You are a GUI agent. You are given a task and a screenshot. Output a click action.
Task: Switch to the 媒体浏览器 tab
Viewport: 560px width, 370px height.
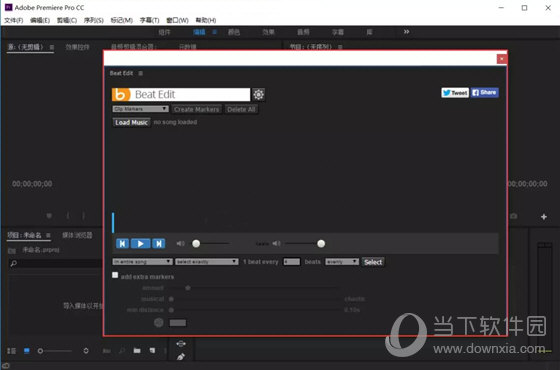coord(77,235)
